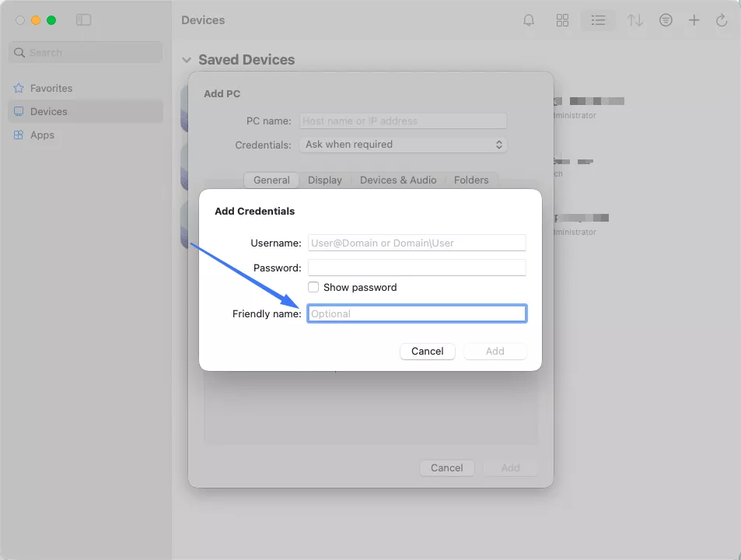The height and width of the screenshot is (560, 741).
Task: Click the notifications bell icon
Action: (529, 21)
